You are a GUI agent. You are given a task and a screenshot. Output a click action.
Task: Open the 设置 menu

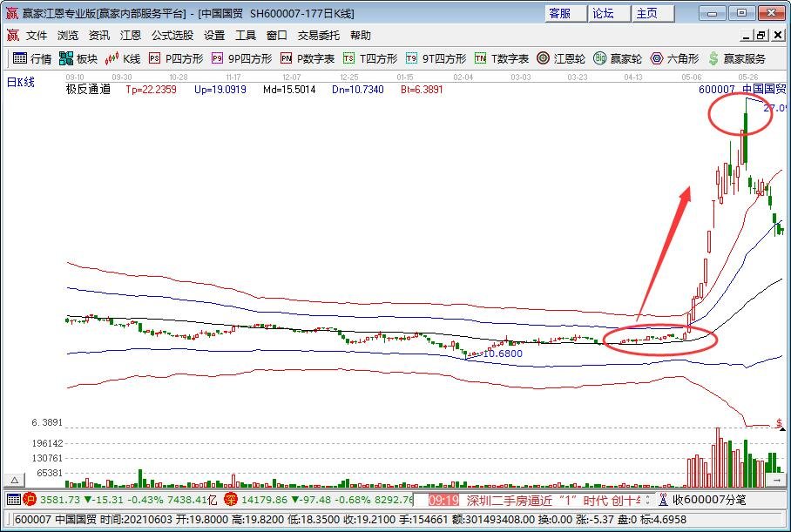click(214, 36)
